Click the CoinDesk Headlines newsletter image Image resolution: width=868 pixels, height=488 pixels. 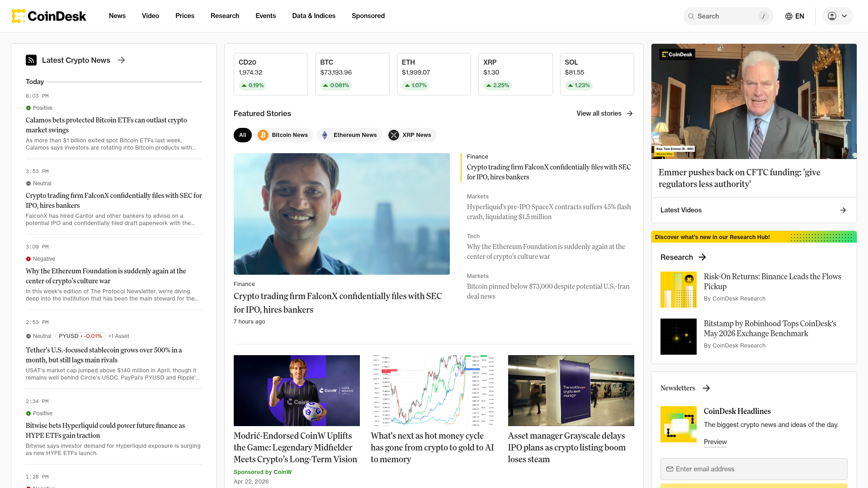point(678,424)
